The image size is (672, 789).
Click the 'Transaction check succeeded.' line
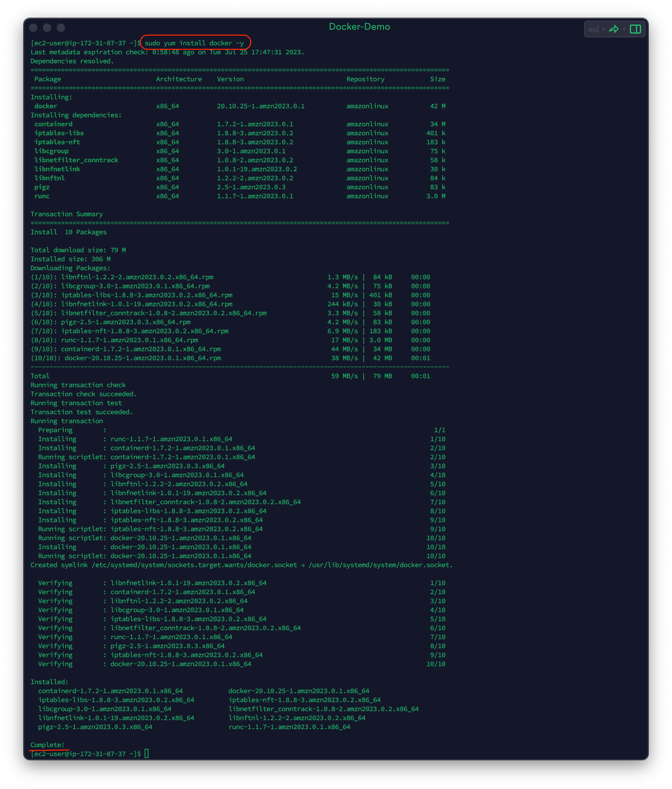pos(84,394)
